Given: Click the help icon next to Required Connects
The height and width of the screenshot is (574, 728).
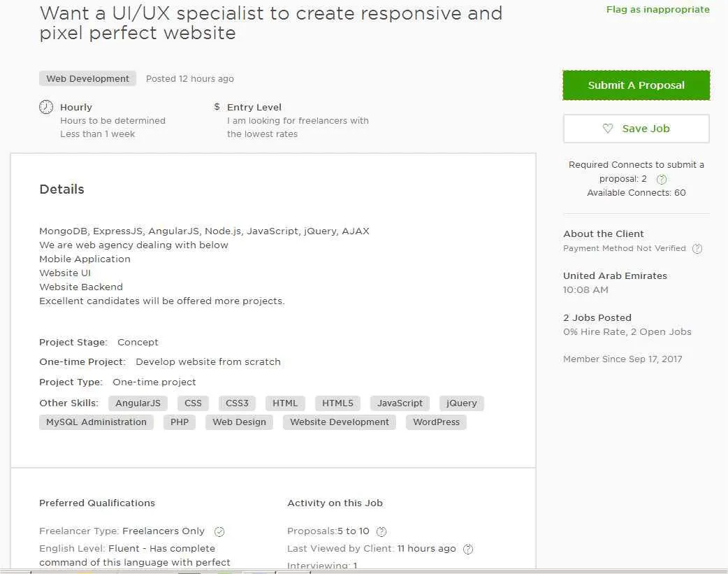Looking at the screenshot, I should point(661,179).
